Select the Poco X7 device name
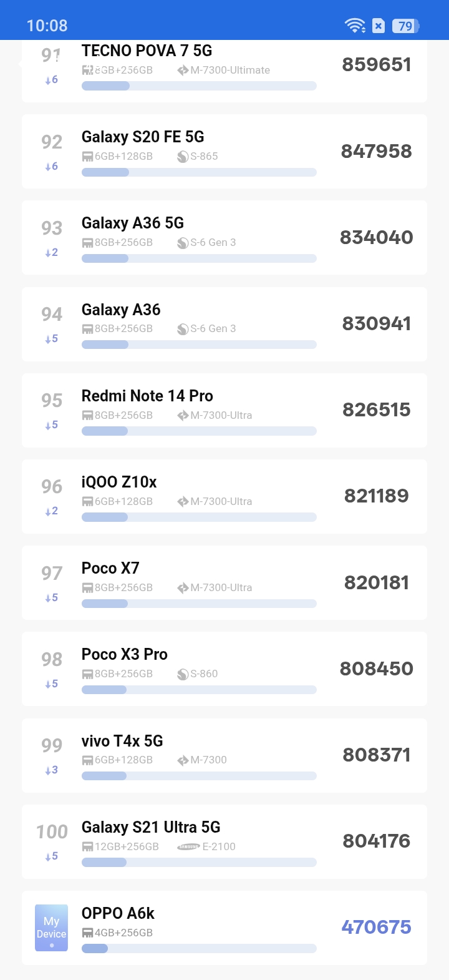 click(x=110, y=569)
